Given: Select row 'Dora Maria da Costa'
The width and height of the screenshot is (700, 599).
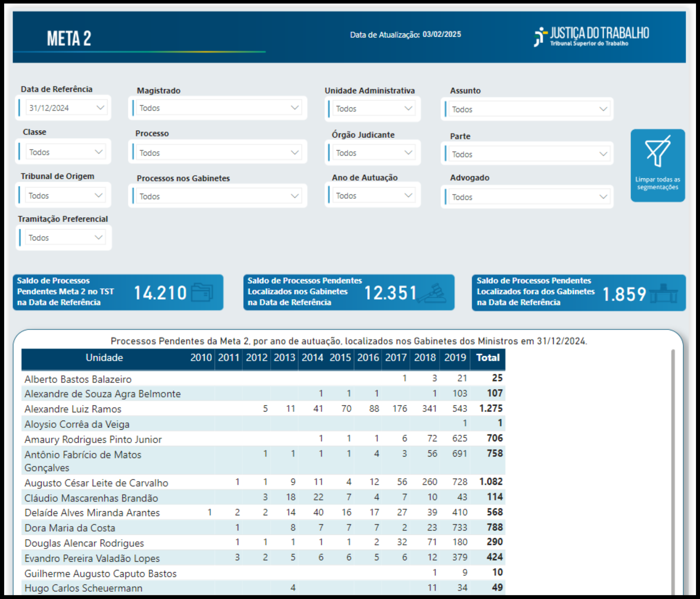Looking at the screenshot, I should pos(263,527).
